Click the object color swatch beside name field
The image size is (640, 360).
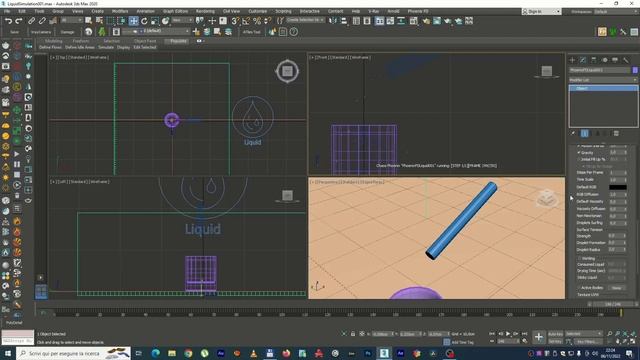pos(635,70)
